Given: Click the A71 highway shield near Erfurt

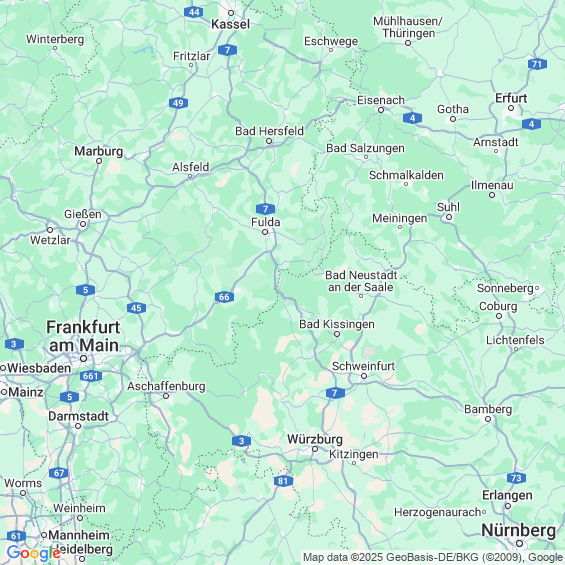Looking at the screenshot, I should pos(537,64).
